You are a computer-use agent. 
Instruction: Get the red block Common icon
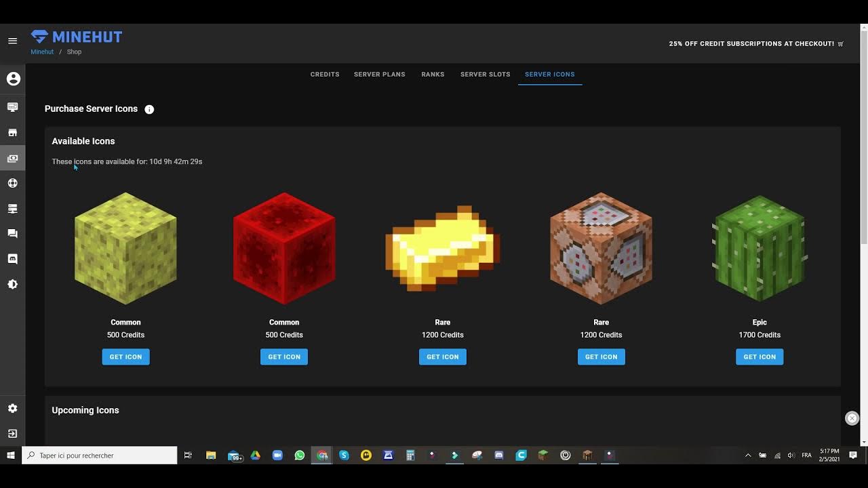[x=284, y=357]
